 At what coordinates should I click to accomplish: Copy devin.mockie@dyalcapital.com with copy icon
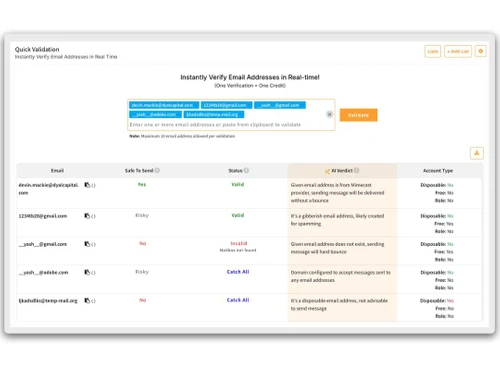point(87,185)
